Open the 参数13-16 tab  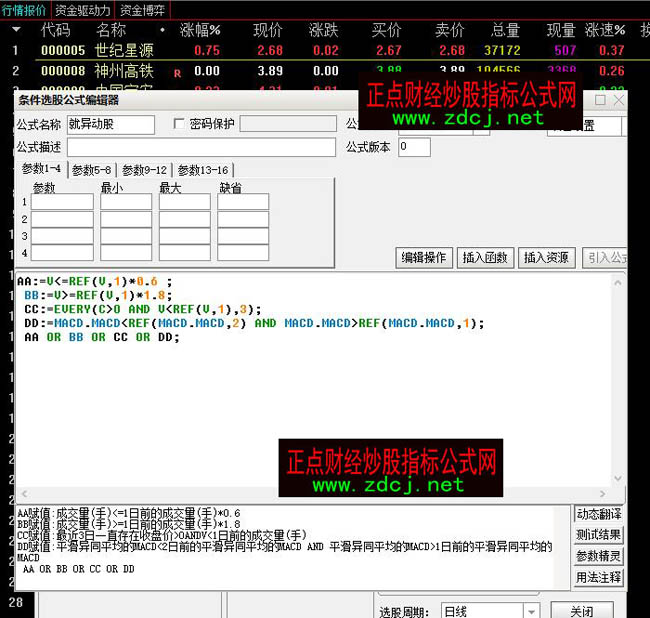[203, 170]
